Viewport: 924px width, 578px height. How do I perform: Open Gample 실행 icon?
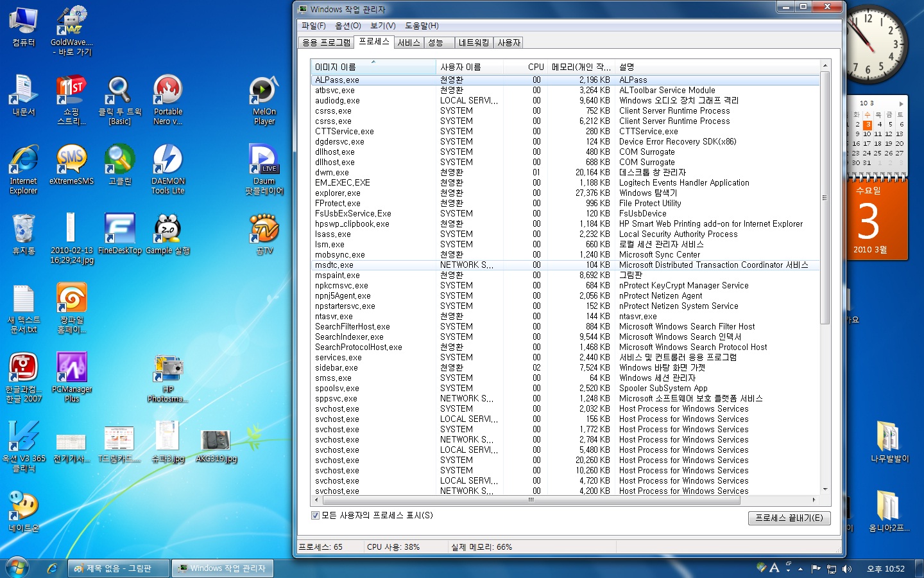pos(168,234)
